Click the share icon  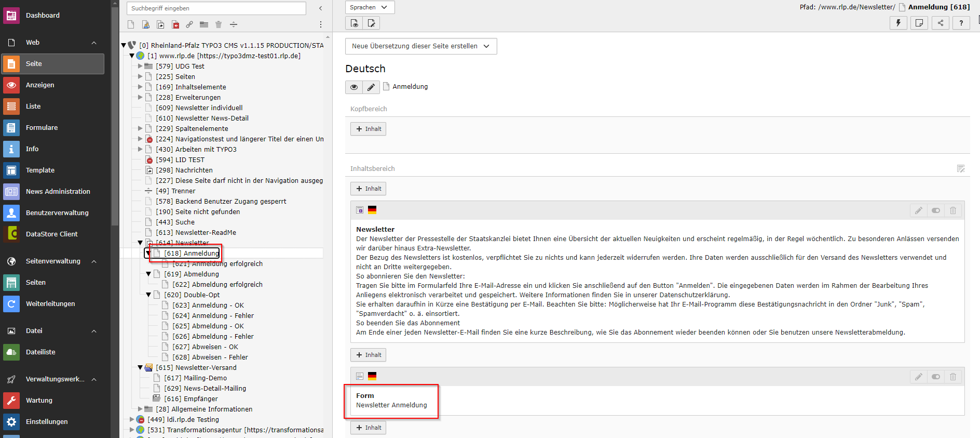click(x=941, y=23)
